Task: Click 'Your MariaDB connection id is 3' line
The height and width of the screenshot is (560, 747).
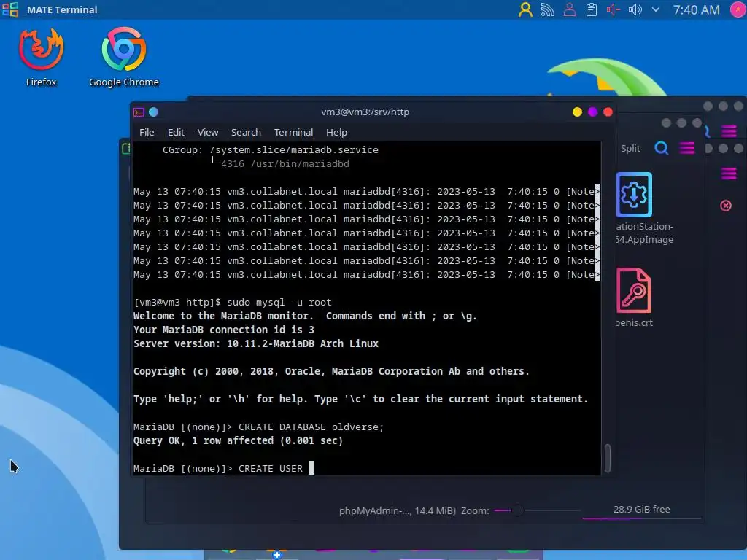Action: point(223,330)
